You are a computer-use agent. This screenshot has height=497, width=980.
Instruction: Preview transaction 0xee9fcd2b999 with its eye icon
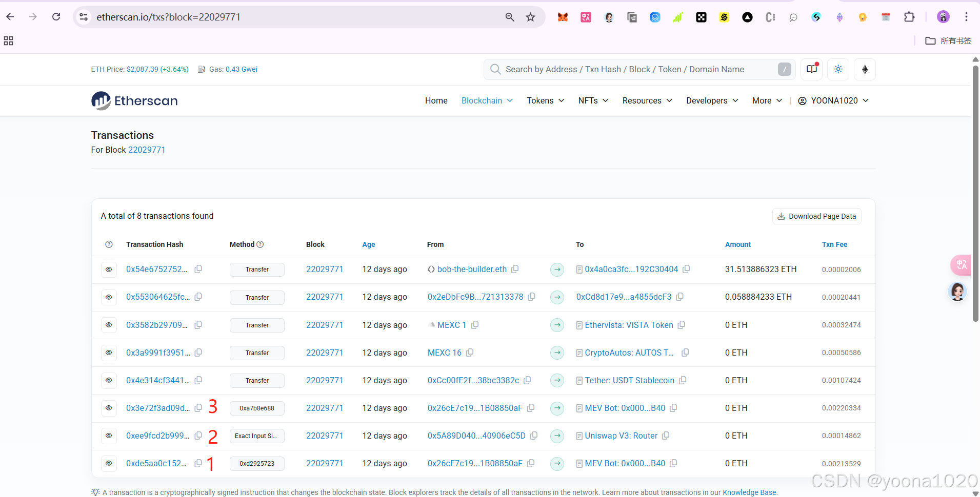[x=109, y=436]
